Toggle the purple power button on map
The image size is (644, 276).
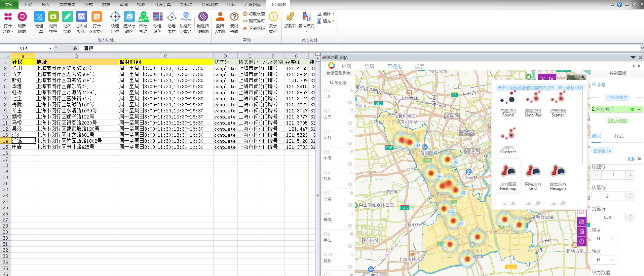[581, 241]
